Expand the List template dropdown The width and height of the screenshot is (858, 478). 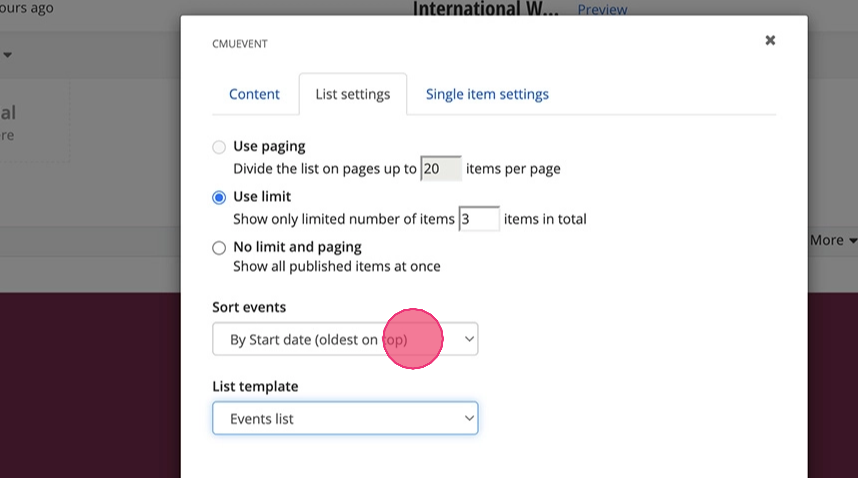coord(345,418)
